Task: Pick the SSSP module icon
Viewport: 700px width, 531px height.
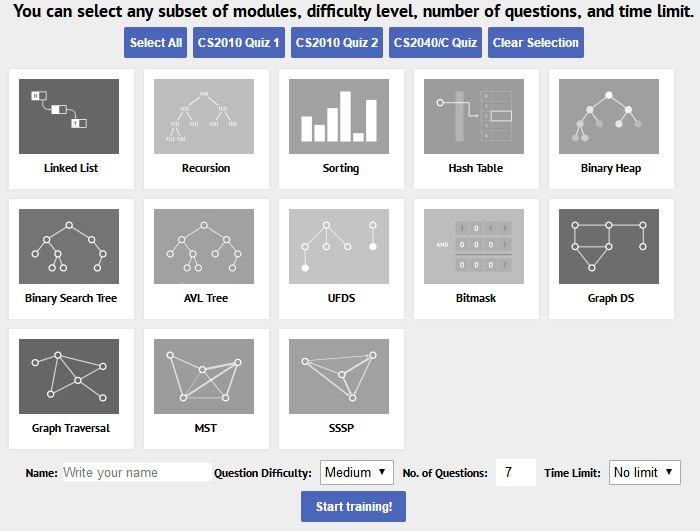Action: click(339, 377)
